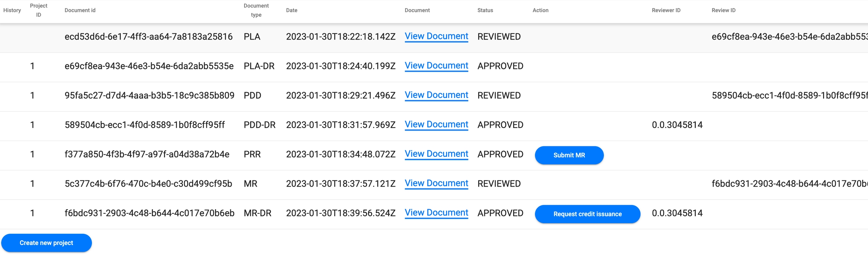Open View Document for the MR row

436,183
